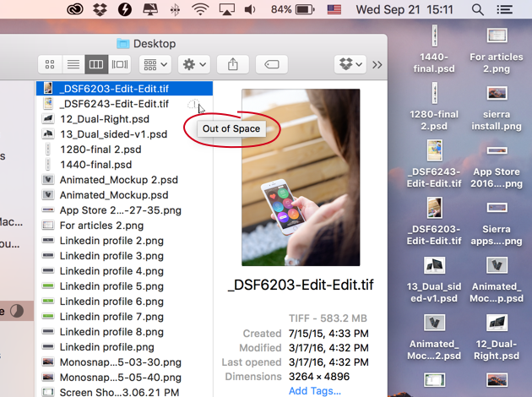Select Animated_Mockup 2.psd in file list

coord(124,180)
